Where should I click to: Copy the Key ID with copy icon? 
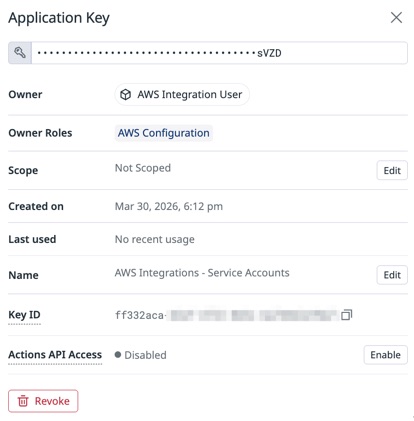point(346,315)
